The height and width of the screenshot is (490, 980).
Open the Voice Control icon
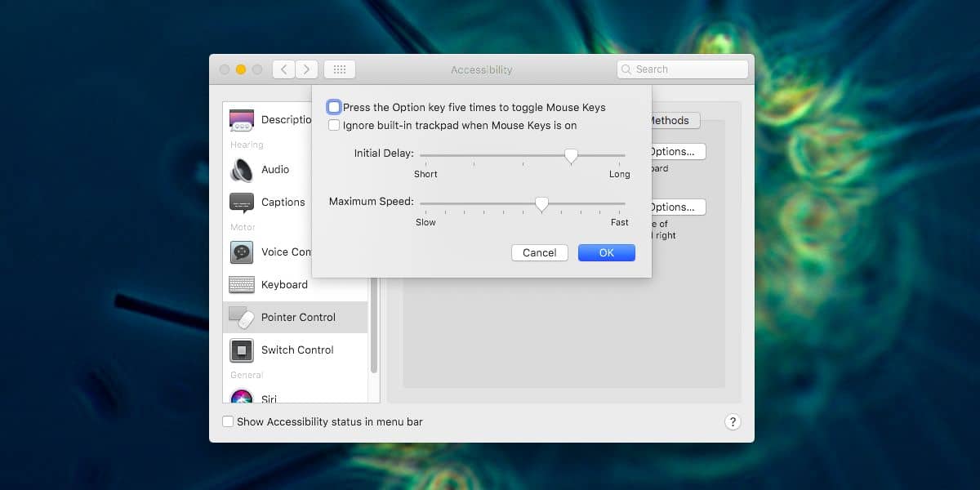pyautogui.click(x=242, y=252)
